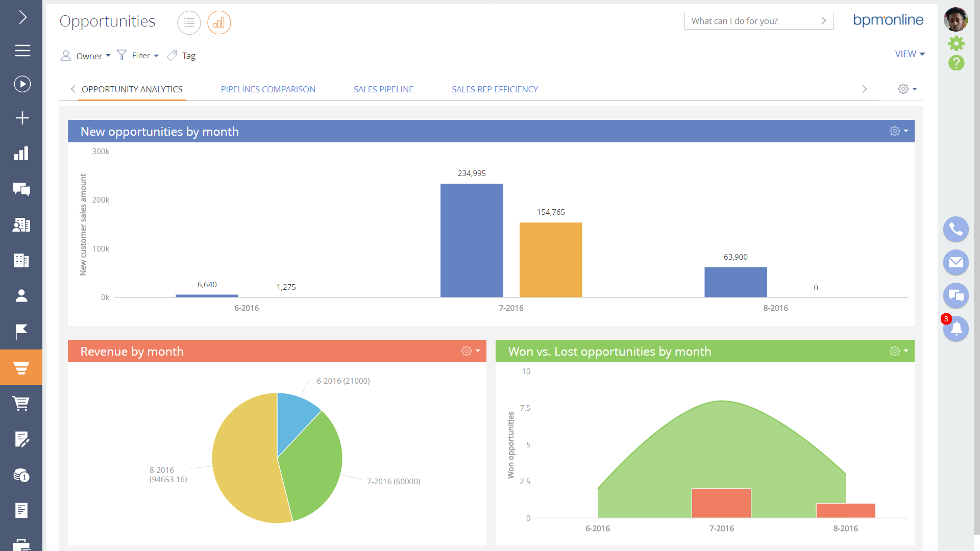980x551 pixels.
Task: Switch to analytics chart view
Action: pos(219,23)
